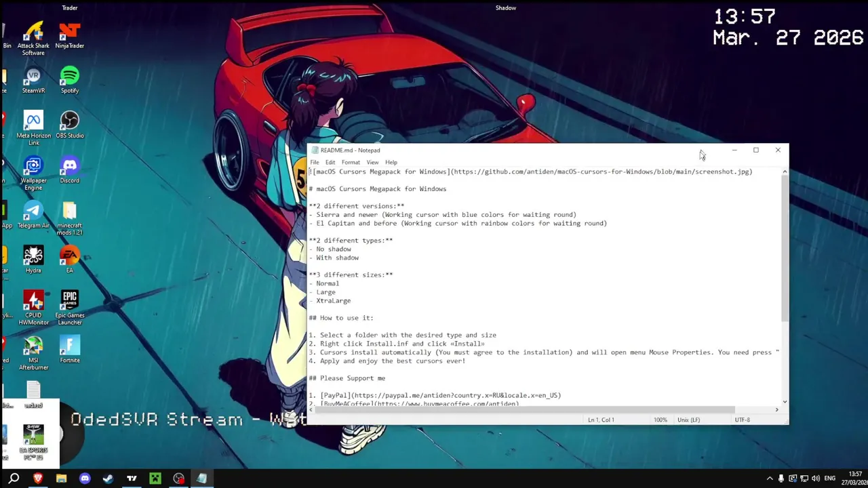Open the volume control tray icon
The height and width of the screenshot is (488, 868).
point(816,479)
